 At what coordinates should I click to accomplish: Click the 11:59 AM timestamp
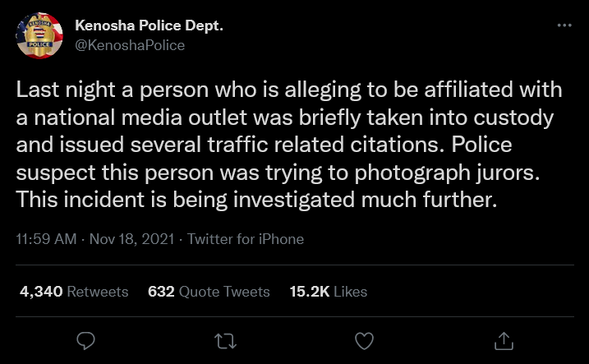point(46,240)
